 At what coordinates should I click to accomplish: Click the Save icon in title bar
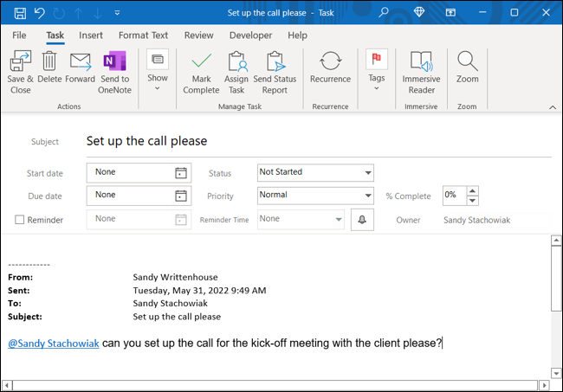[x=20, y=13]
